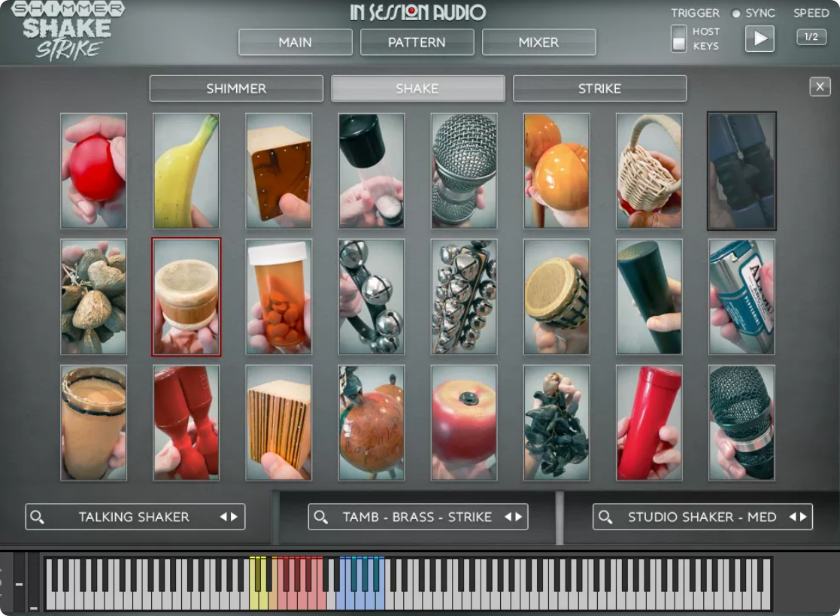The width and height of the screenshot is (840, 616).
Task: Open the TALKING SHAKER instrument selector
Action: (134, 517)
